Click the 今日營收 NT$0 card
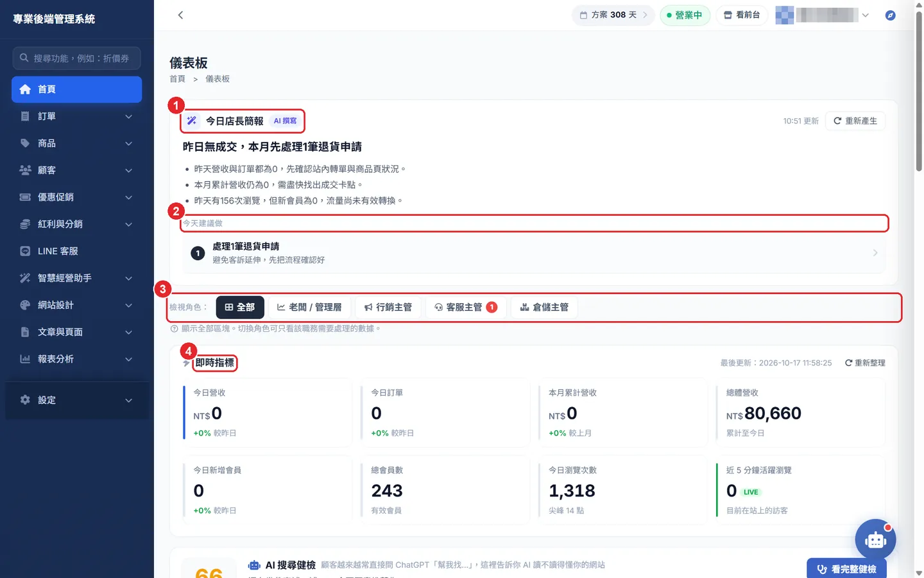Viewport: 924px width, 578px height. coord(268,412)
